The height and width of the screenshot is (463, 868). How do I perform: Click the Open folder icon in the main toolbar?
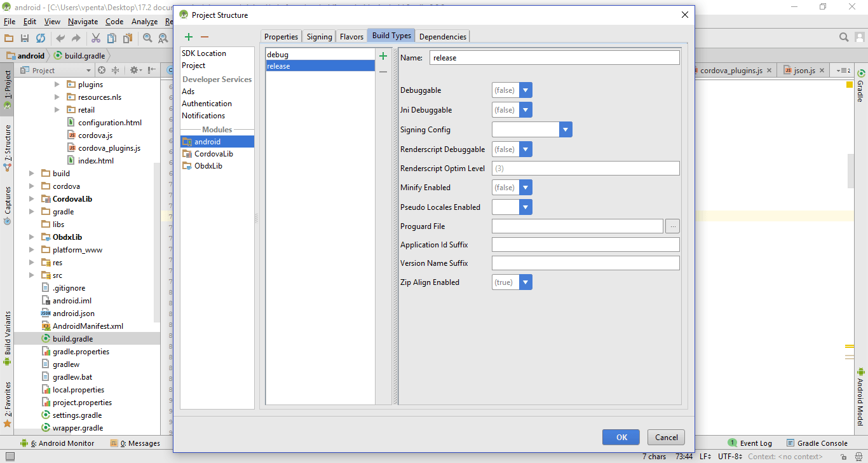click(x=9, y=38)
